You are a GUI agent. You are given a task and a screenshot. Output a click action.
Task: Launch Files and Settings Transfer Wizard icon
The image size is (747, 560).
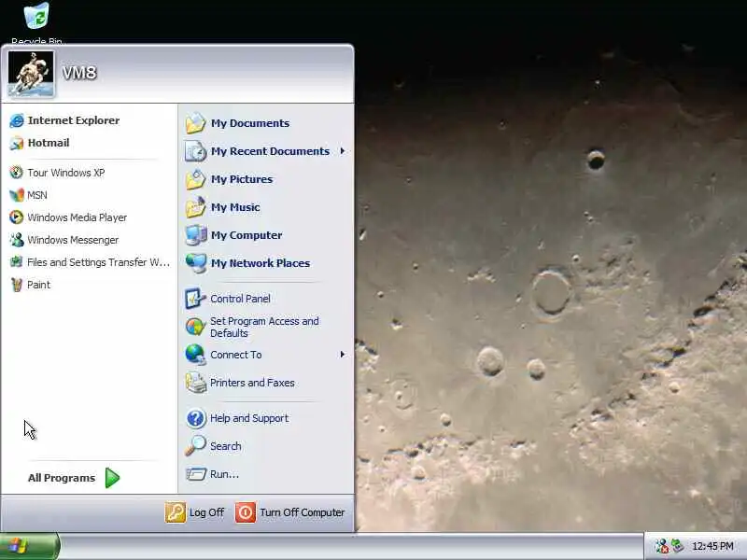click(x=16, y=262)
